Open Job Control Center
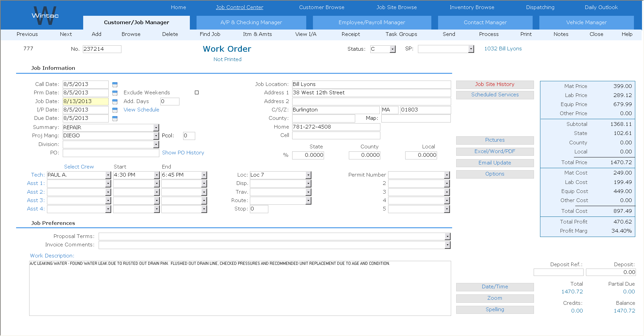Viewport: 644px width, 336px height. pyautogui.click(x=239, y=7)
